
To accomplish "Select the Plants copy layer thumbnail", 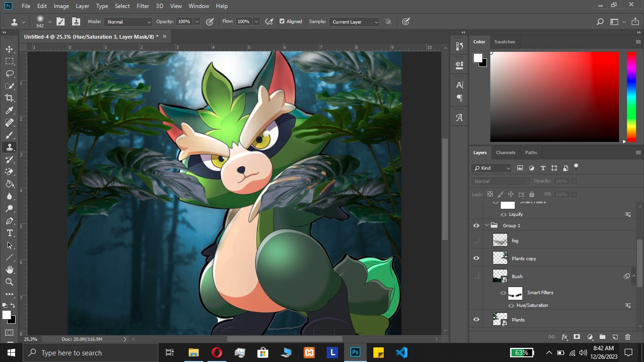I will [x=500, y=258].
